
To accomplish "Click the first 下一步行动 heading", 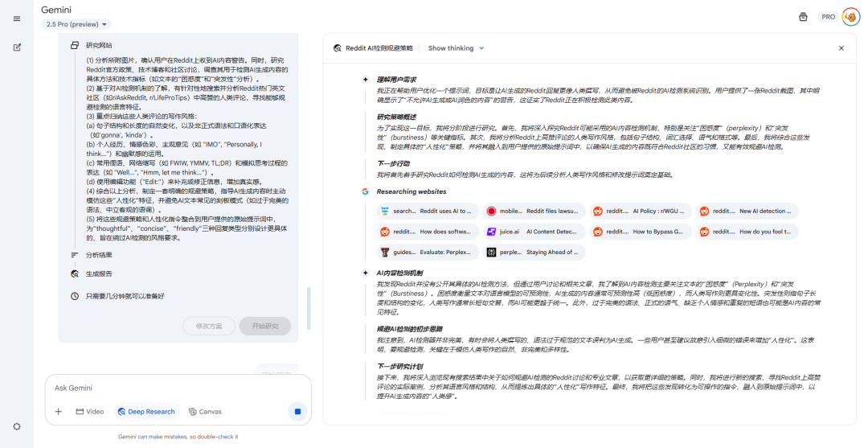I will click(x=393, y=163).
